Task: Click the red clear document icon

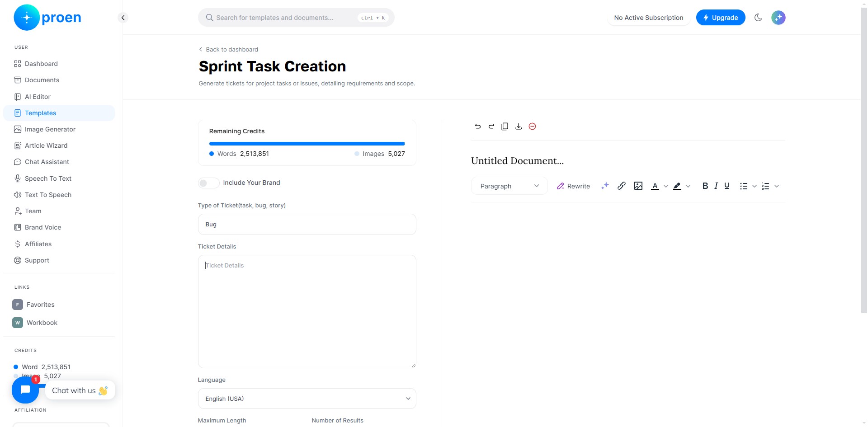Action: [x=532, y=127]
